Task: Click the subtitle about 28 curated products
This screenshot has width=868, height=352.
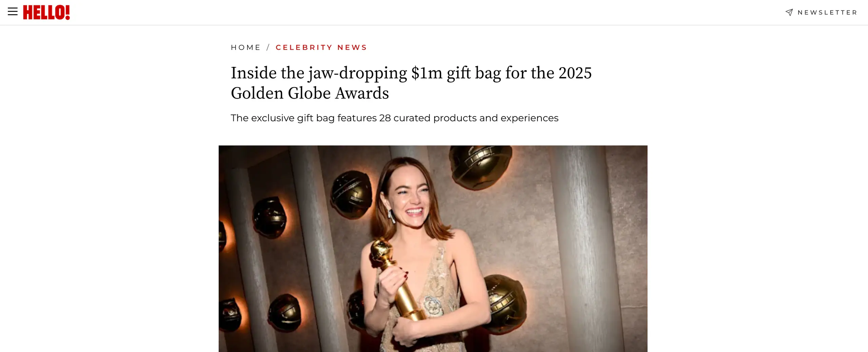Action: 394,118
